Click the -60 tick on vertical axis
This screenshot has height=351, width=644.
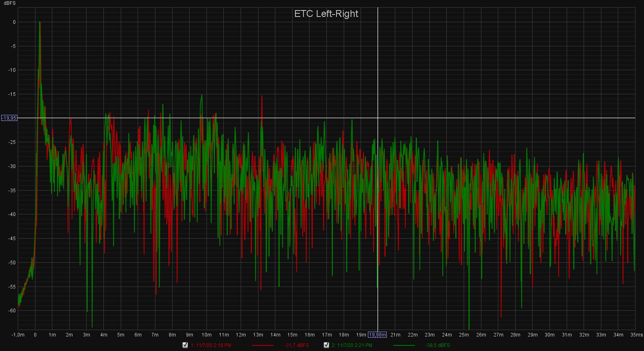point(12,311)
